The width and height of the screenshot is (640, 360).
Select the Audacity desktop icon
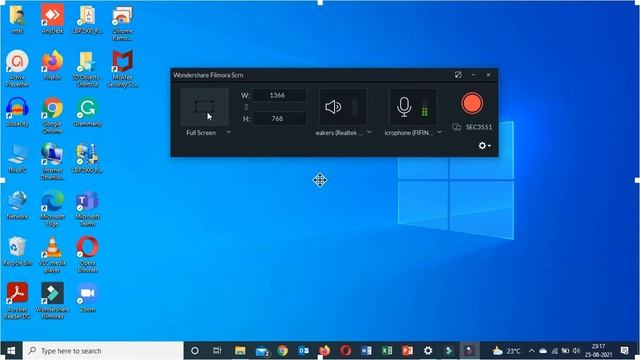(17, 112)
